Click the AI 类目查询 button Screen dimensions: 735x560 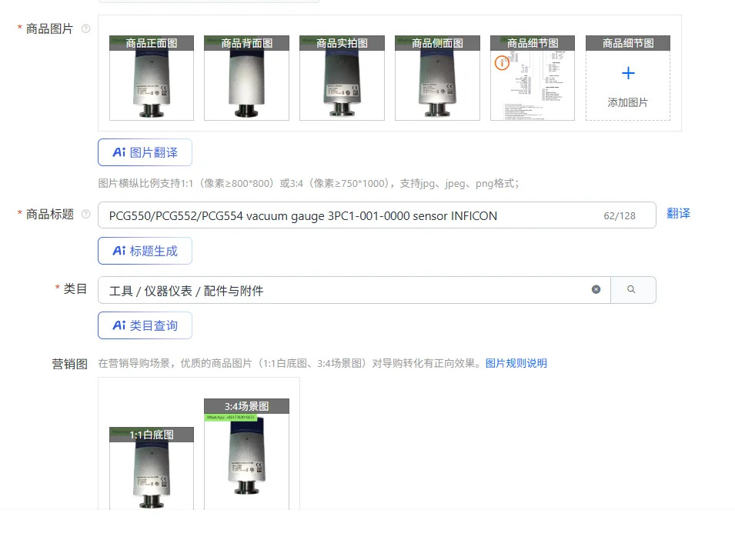[x=145, y=325]
